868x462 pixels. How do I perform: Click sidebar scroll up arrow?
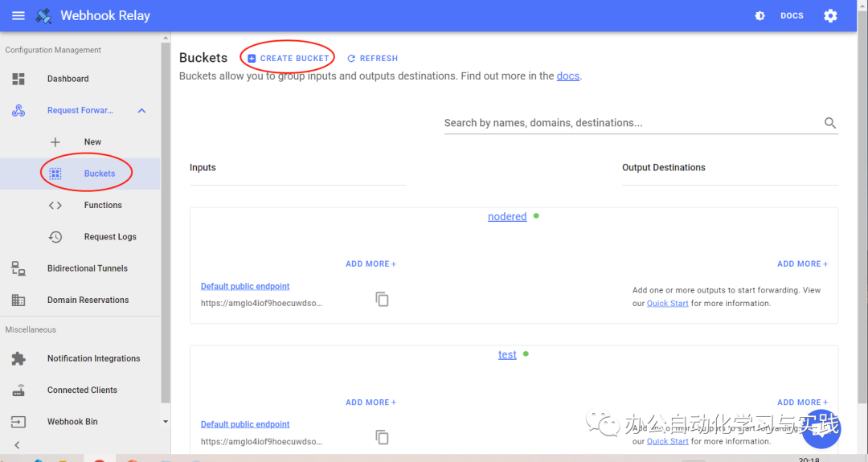(166, 39)
